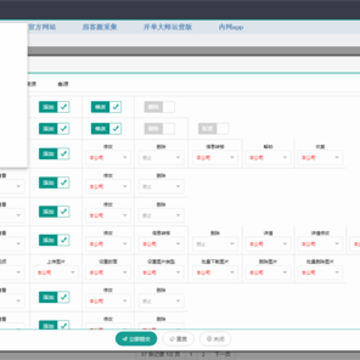Turn off the topmost 修改 switch
Screen dimensions: 360x360
pos(106,107)
